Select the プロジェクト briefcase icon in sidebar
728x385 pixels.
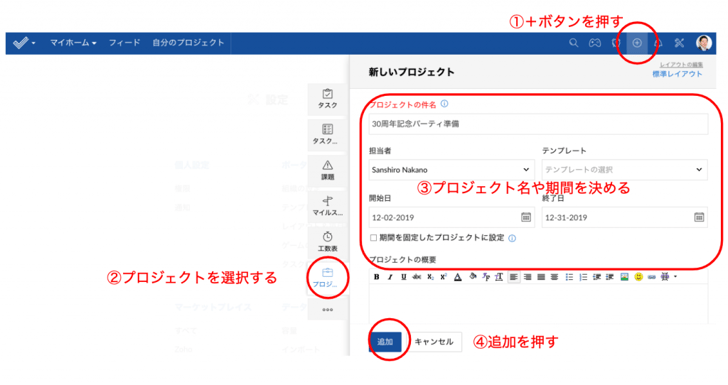tap(327, 277)
